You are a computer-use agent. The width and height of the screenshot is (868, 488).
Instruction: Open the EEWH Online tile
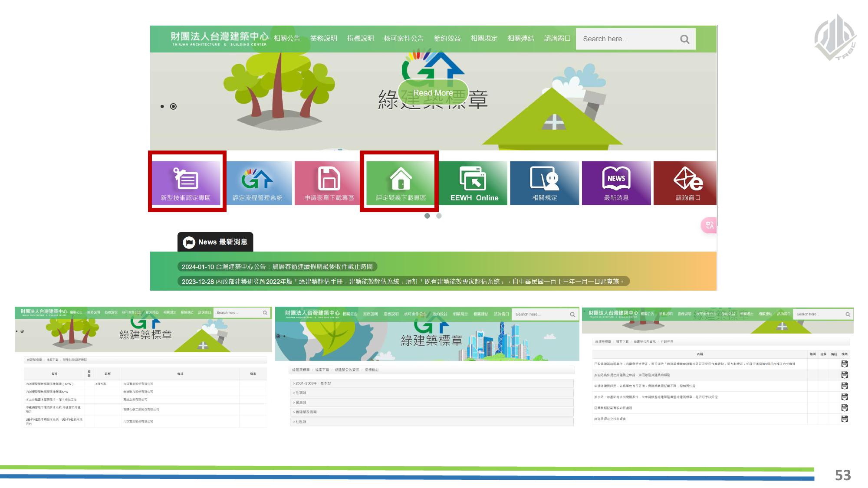point(474,183)
